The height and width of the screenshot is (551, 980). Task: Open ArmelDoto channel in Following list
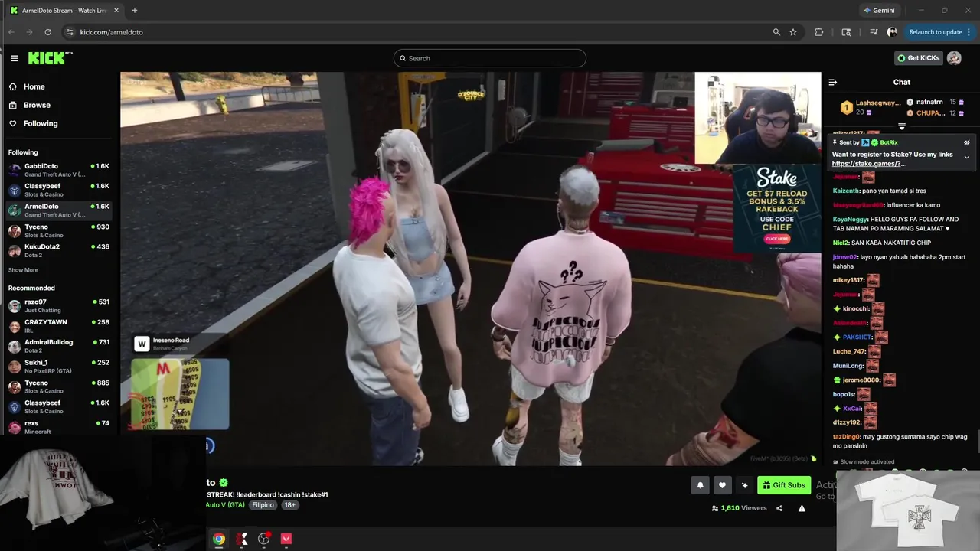coord(59,210)
